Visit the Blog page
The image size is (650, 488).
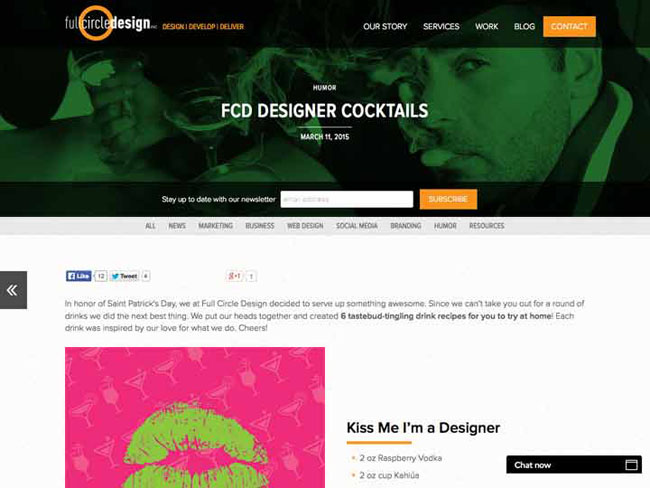[524, 27]
